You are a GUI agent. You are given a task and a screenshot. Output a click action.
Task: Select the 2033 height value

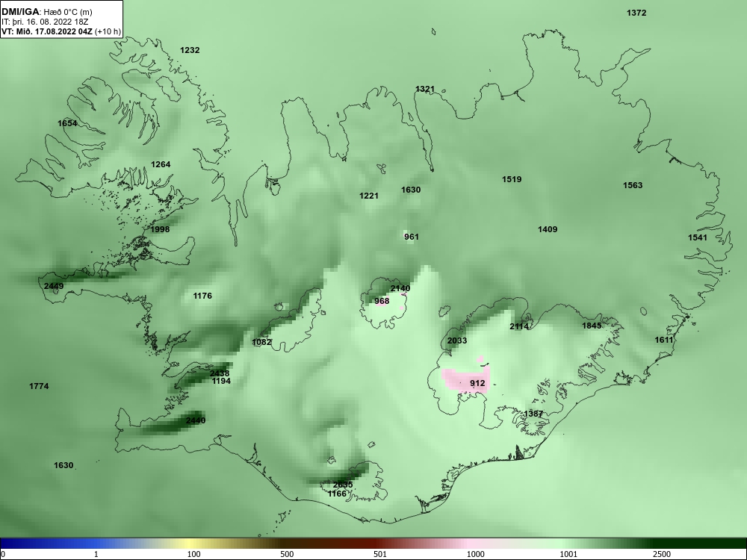pyautogui.click(x=457, y=341)
